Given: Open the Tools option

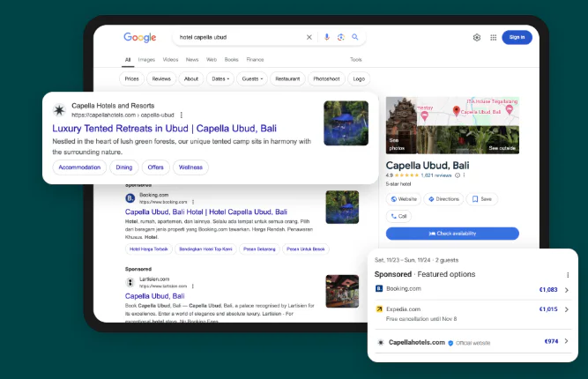Looking at the screenshot, I should pos(356,60).
